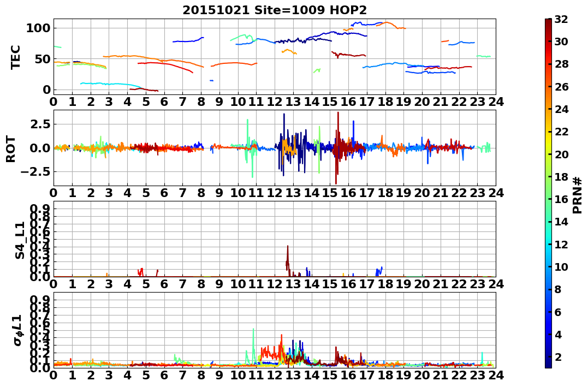Click the σφL1 y-axis label
588x387 pixels.
(18, 330)
